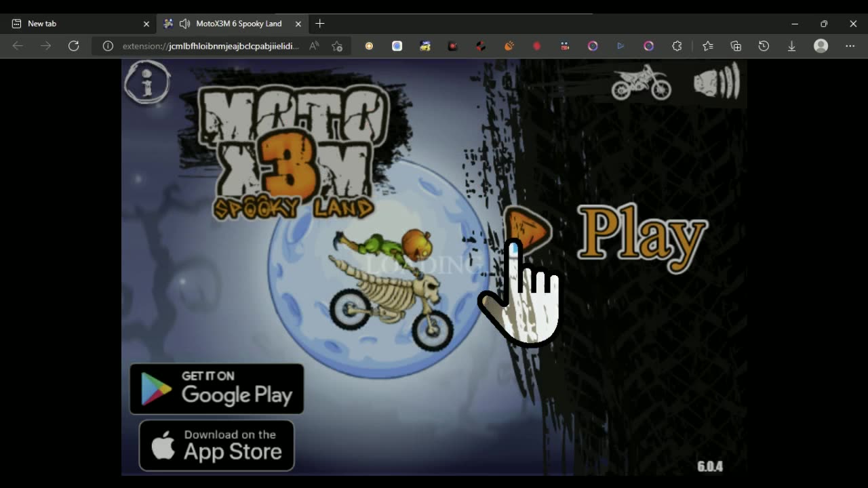This screenshot has height=488, width=868.
Task: Open the red hexagon extension icon
Action: 536,46
